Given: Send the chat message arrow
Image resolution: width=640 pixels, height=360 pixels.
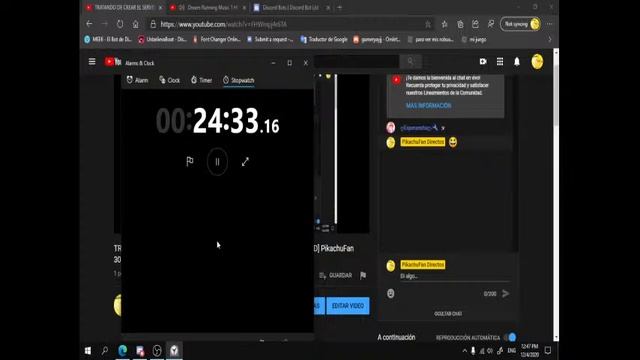Looking at the screenshot, I should point(506,293).
